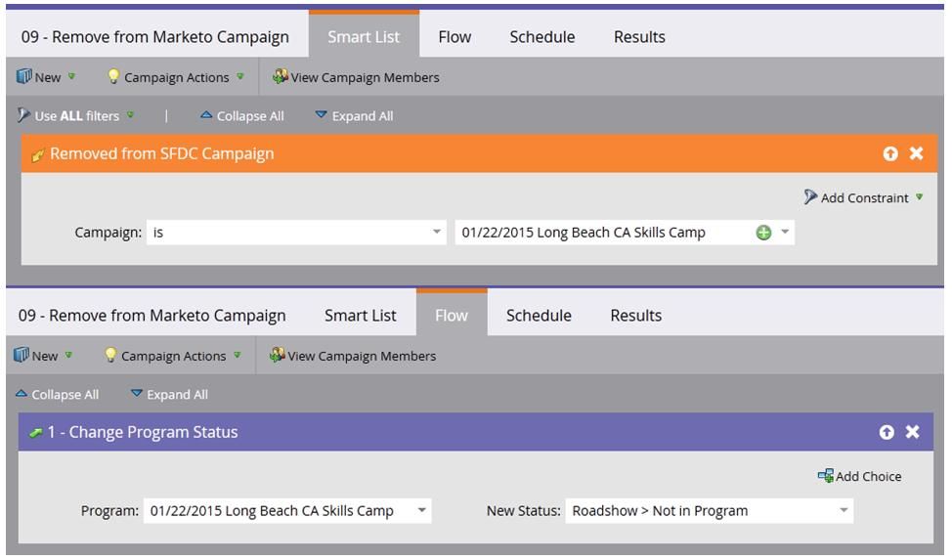Open the New menu in top toolbar
The width and height of the screenshot is (952, 560).
click(46, 77)
